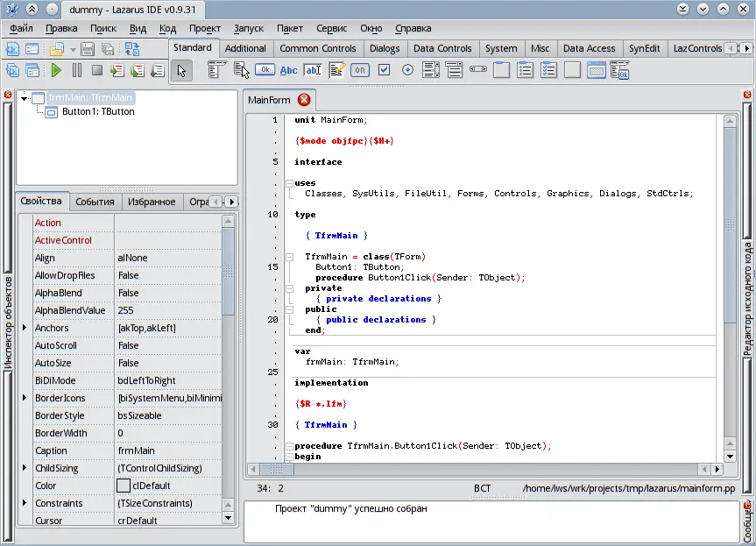
Task: Select the TLabel 'Abc' component icon
Action: (288, 70)
